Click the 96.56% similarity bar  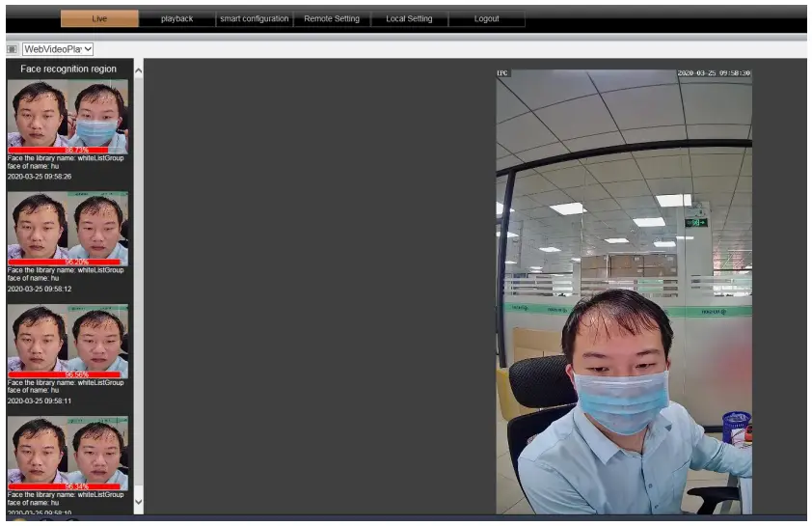pos(65,374)
